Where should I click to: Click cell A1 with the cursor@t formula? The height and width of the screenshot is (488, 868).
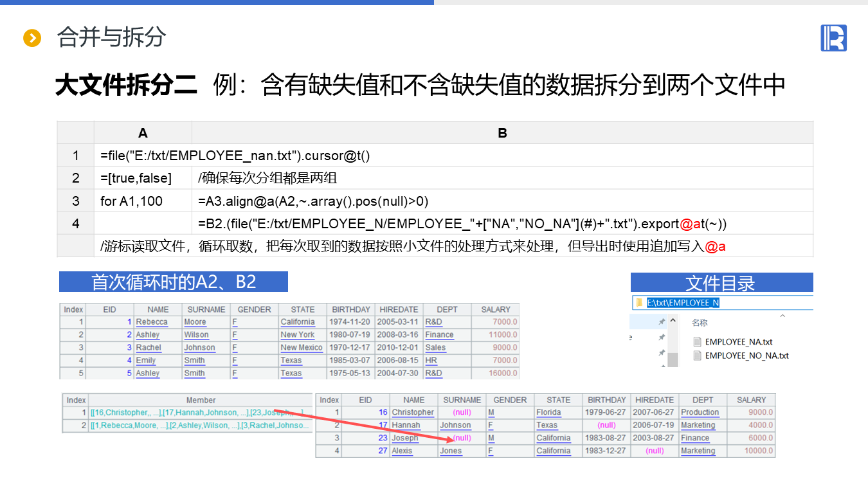235,156
